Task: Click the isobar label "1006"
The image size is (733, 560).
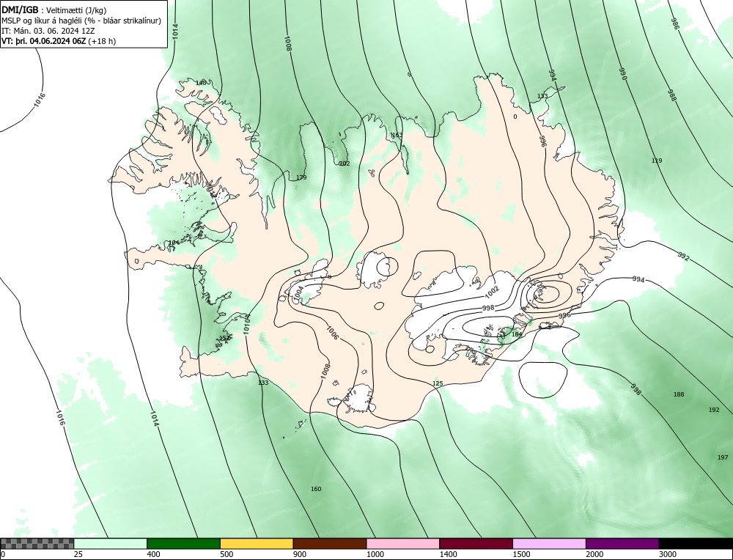Action: coord(331,332)
